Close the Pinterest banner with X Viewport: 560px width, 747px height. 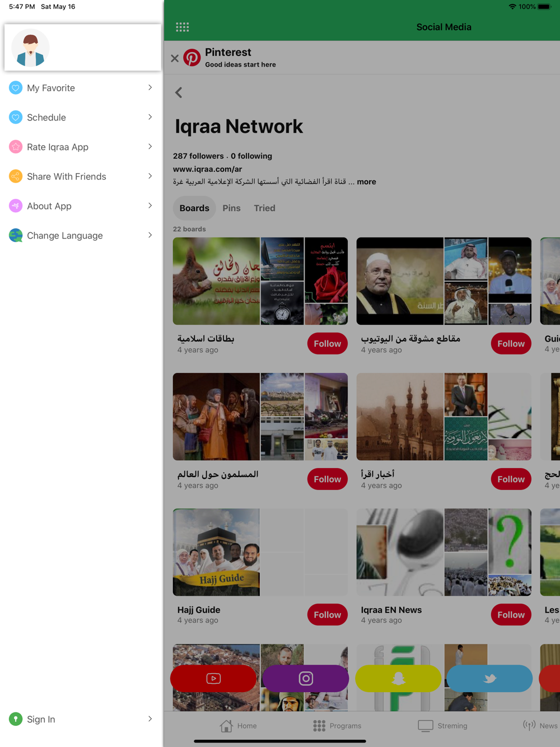175,58
